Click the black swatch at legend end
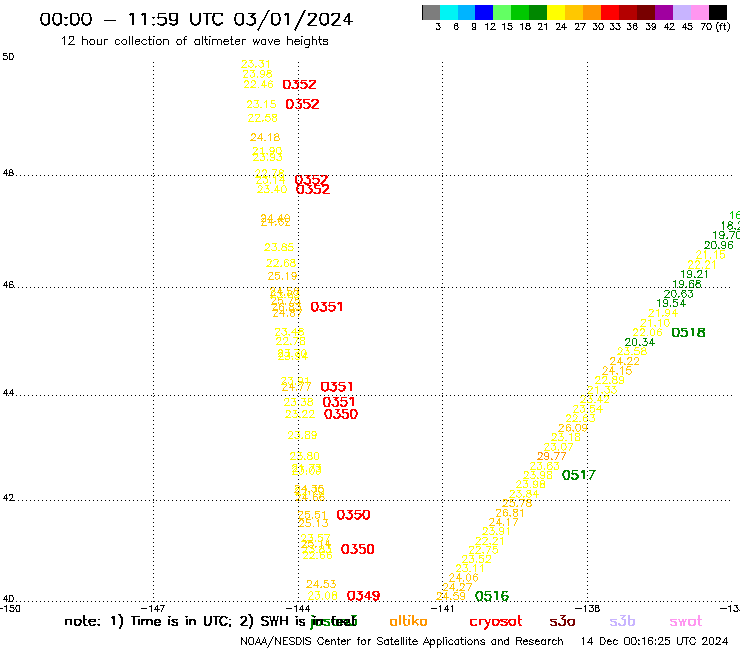Image resolution: width=740 pixels, height=650 pixels. point(717,12)
